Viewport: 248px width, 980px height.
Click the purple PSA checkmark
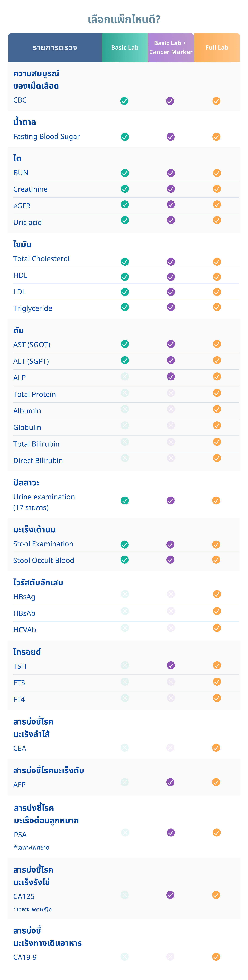click(171, 833)
